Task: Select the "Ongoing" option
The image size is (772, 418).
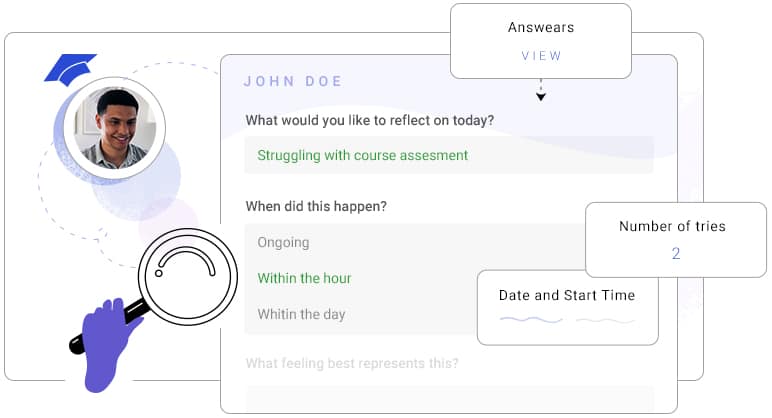Action: pyautogui.click(x=283, y=242)
